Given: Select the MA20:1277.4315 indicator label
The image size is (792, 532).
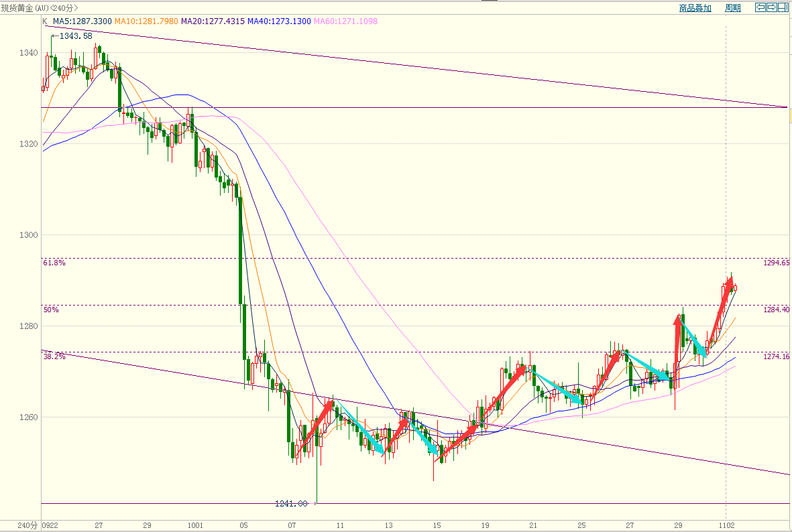Looking at the screenshot, I should coord(213,21).
